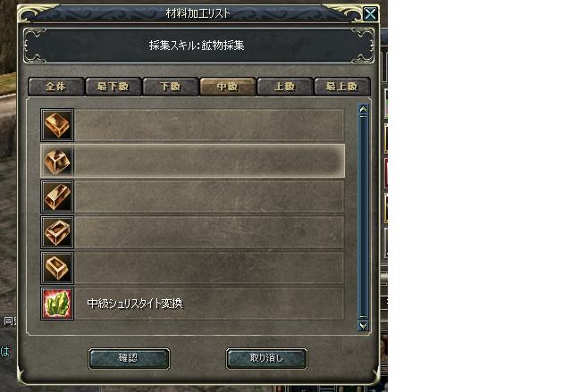Choose the third bronze bar icon

point(57,196)
